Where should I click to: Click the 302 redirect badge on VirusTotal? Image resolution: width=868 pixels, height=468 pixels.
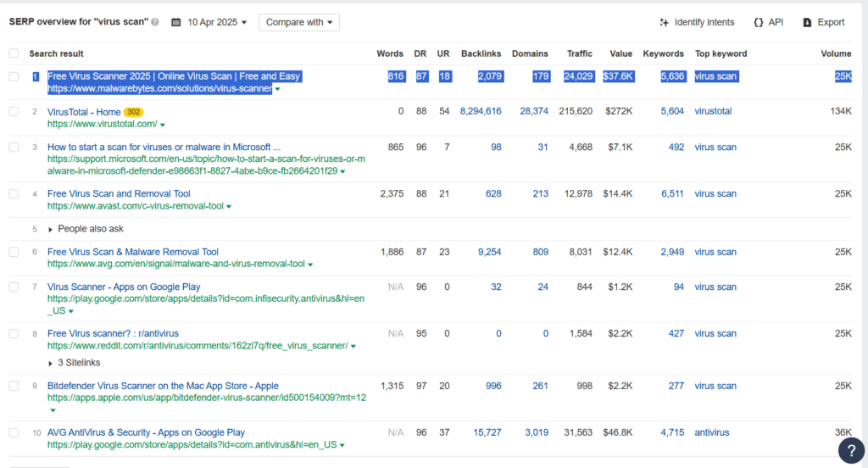click(x=133, y=112)
